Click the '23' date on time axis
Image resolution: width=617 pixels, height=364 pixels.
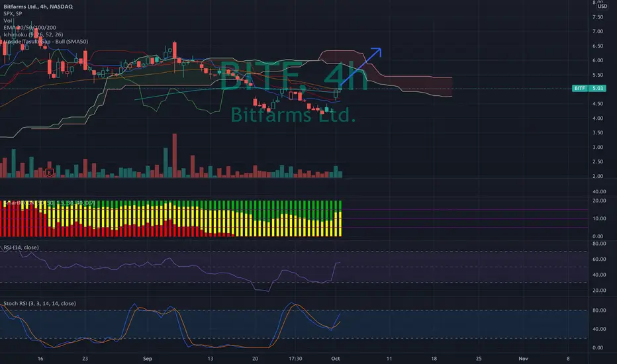pos(85,359)
